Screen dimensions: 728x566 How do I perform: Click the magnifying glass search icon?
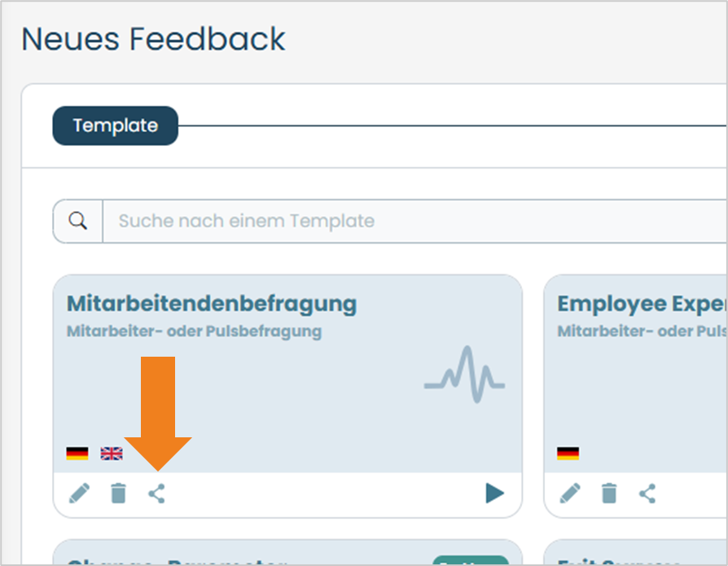(77, 221)
